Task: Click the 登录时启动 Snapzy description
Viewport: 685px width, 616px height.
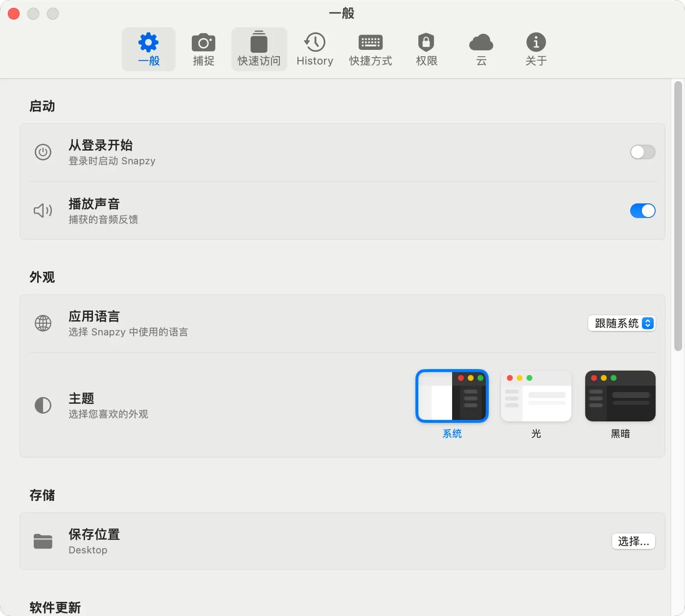Action: tap(112, 161)
